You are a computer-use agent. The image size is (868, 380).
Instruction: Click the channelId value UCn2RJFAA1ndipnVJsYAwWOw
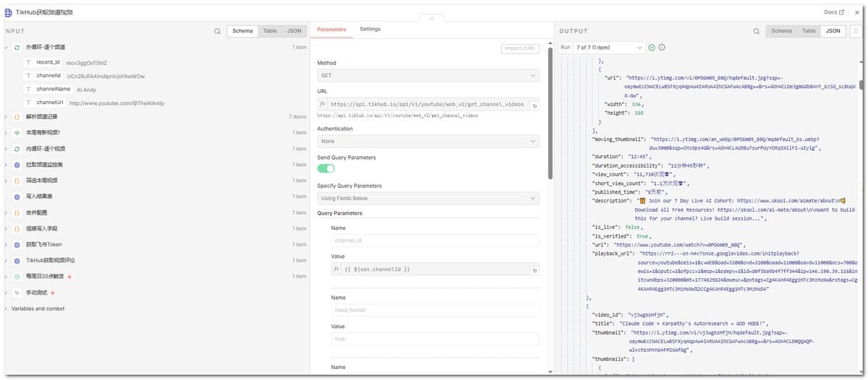click(106, 76)
